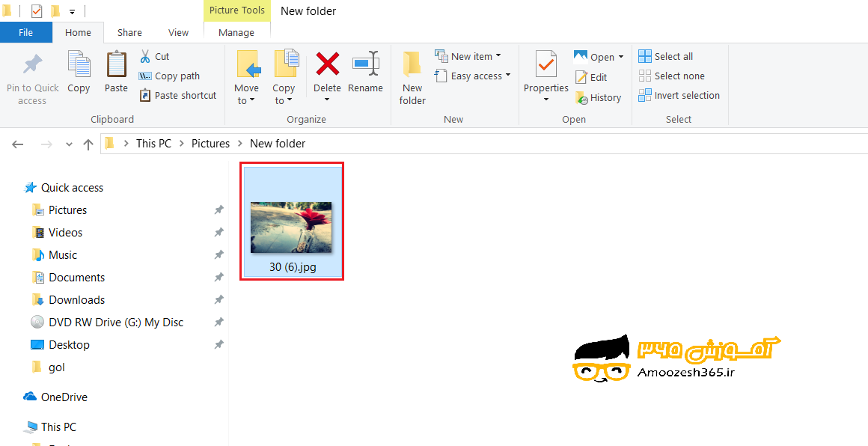Open Properties for the selected file
The width and height of the screenshot is (868, 446).
(545, 71)
